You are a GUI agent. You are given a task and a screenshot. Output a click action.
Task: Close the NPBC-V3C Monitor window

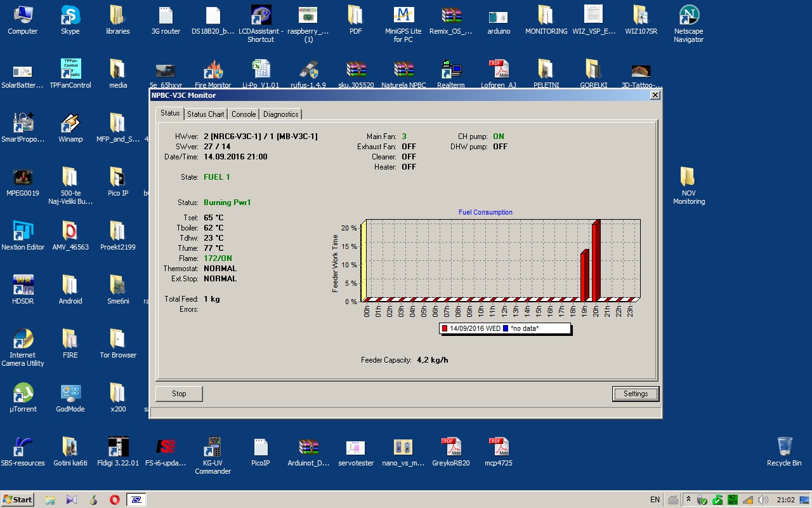[655, 95]
